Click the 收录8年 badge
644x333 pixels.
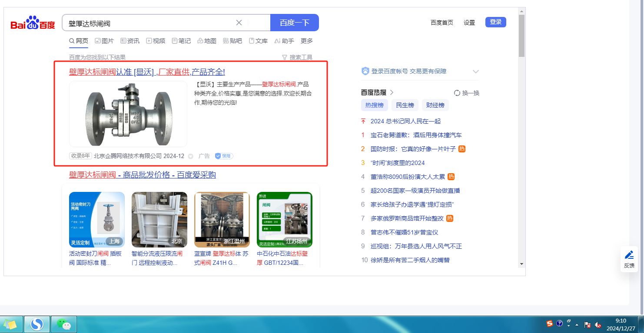click(x=80, y=156)
